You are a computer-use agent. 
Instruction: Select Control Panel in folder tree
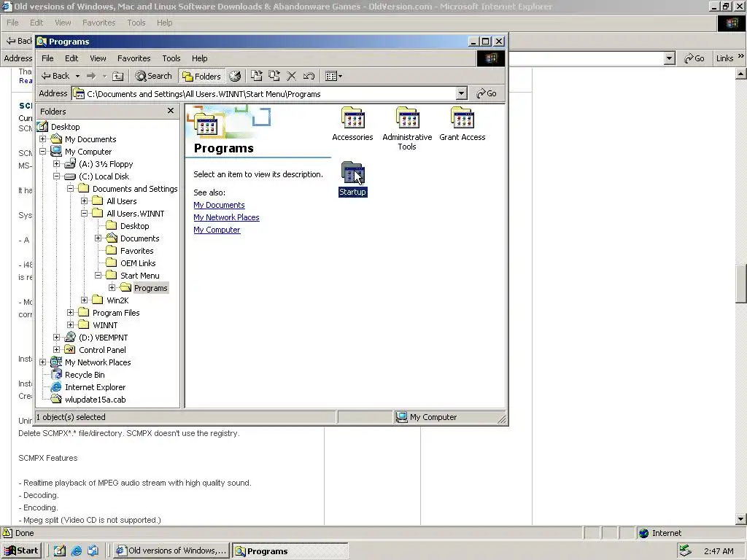102,349
